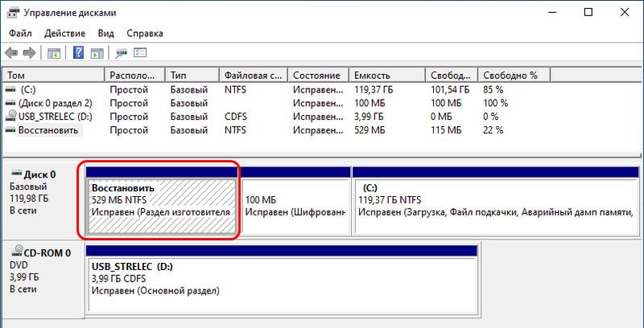The width and height of the screenshot is (644, 328).
Task: Maximize the Управление дисками window
Action: 588,12
